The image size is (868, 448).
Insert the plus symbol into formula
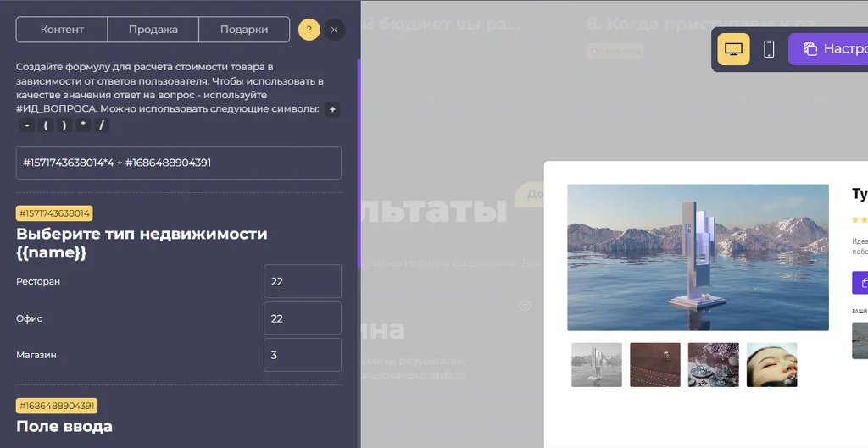pyautogui.click(x=332, y=109)
